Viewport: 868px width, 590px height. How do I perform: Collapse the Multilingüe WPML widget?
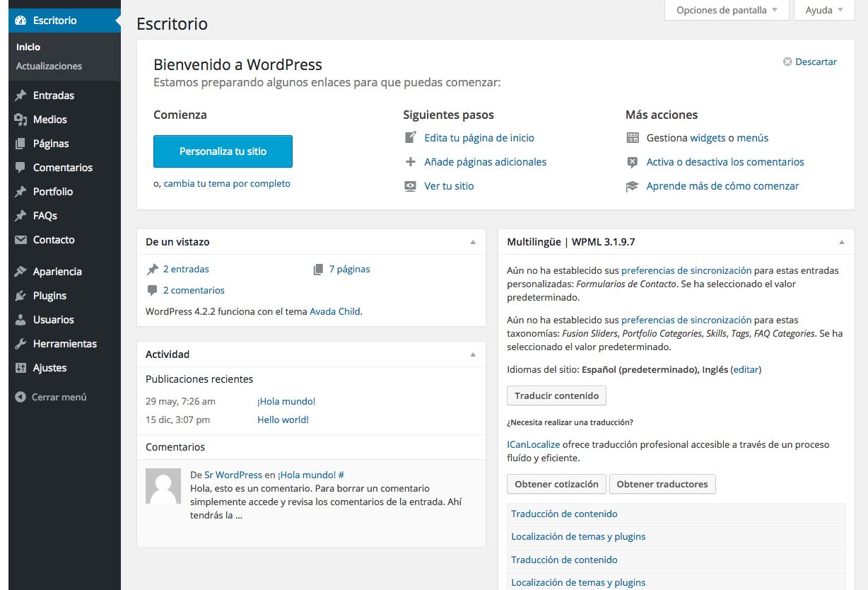(x=841, y=241)
